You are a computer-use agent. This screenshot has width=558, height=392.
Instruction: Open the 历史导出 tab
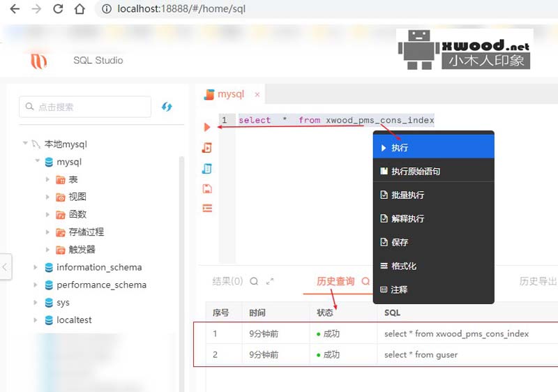point(538,281)
